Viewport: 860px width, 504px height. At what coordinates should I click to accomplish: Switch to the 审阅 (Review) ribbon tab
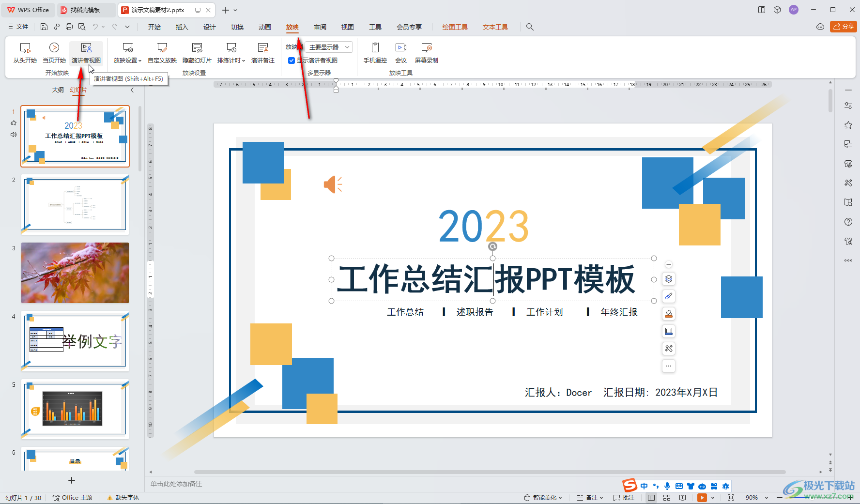pyautogui.click(x=320, y=27)
